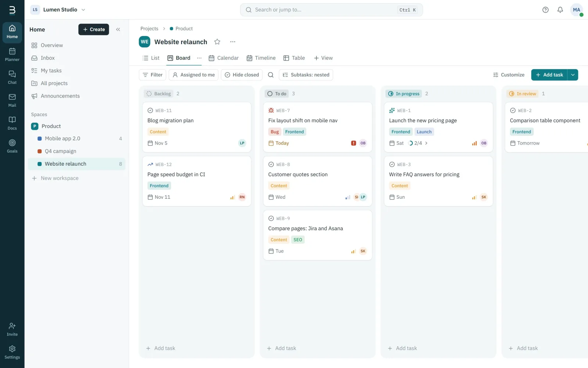Open the MA user avatar

(x=576, y=10)
